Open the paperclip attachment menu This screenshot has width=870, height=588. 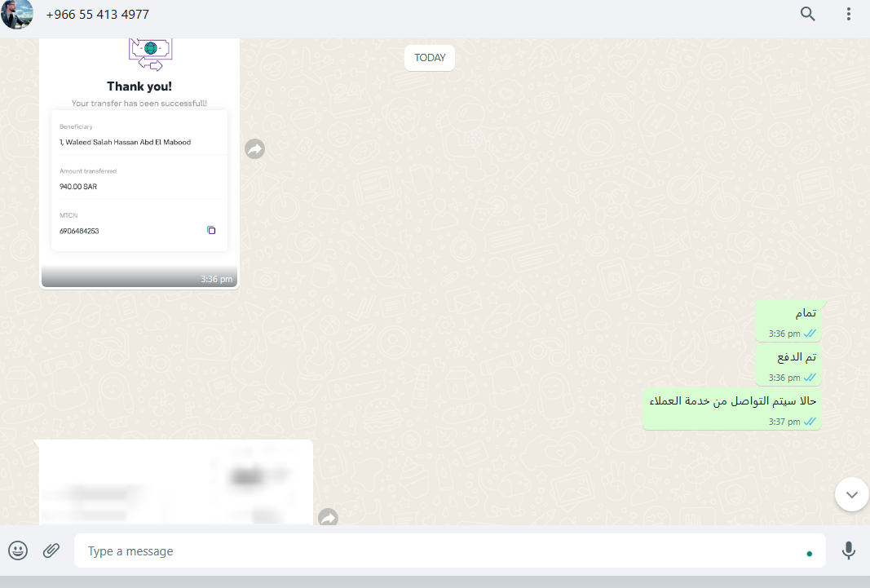(x=51, y=550)
